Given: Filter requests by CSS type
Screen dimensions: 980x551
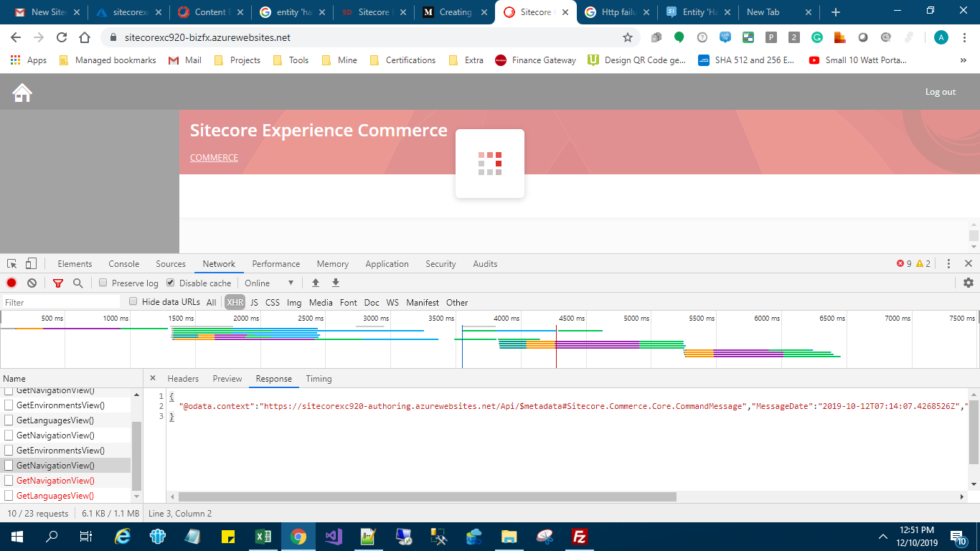Looking at the screenshot, I should [x=273, y=302].
